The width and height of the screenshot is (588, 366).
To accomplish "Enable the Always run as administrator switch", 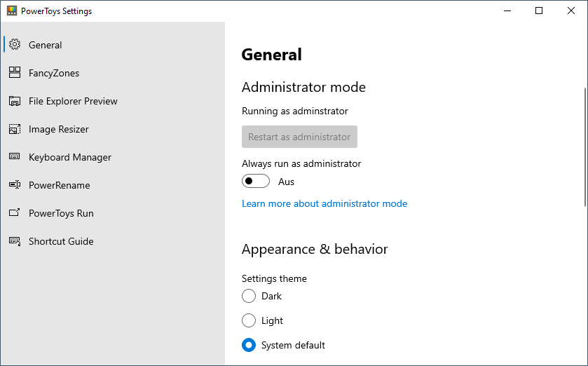I will coord(256,182).
